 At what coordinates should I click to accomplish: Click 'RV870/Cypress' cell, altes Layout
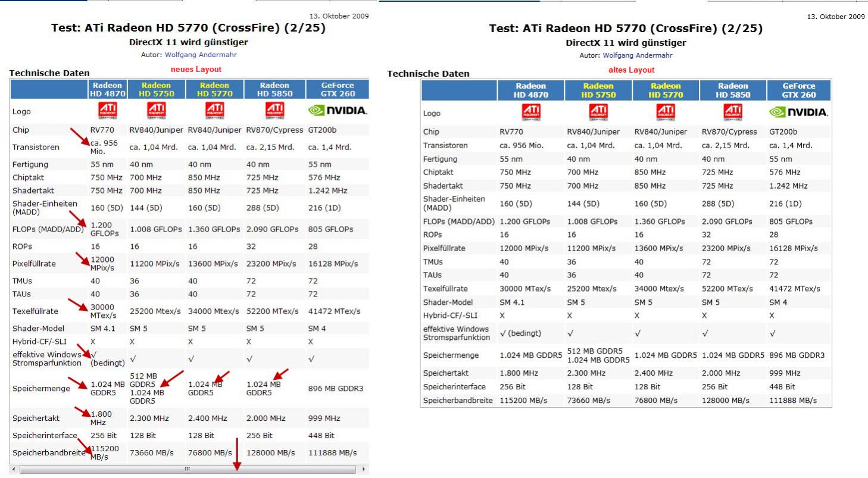coord(729,132)
